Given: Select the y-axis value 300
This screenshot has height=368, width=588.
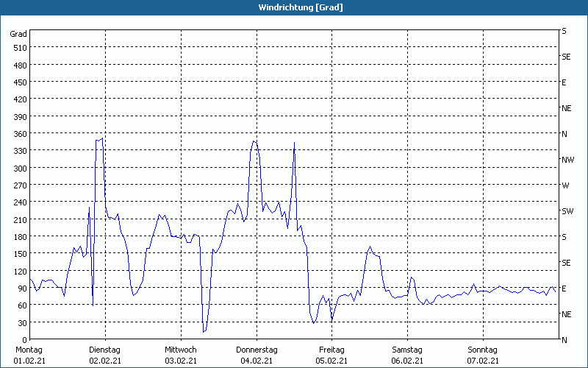Looking at the screenshot, I should tap(21, 169).
